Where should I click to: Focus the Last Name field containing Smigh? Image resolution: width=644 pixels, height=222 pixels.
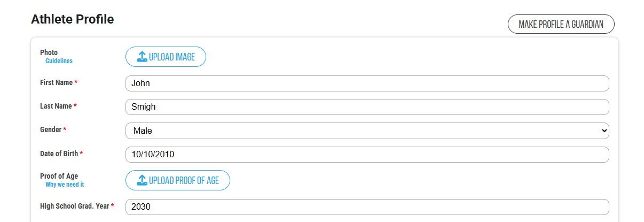tap(367, 107)
